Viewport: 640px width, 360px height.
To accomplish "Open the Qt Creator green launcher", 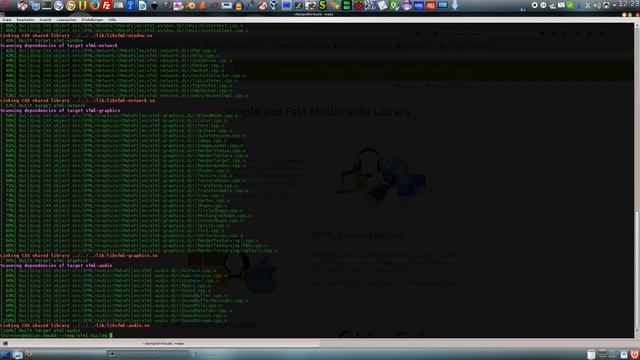I will tap(394, 5).
